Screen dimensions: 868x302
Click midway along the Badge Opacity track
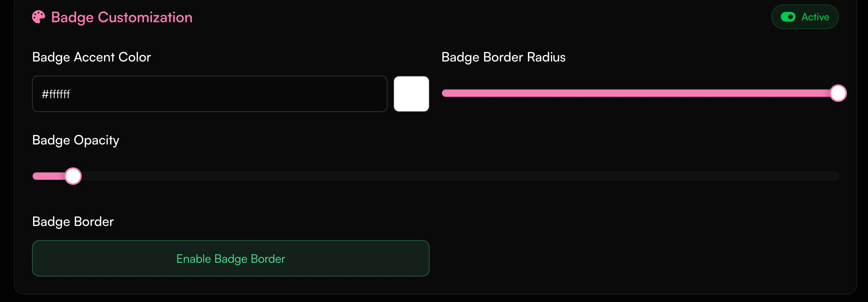pos(436,176)
